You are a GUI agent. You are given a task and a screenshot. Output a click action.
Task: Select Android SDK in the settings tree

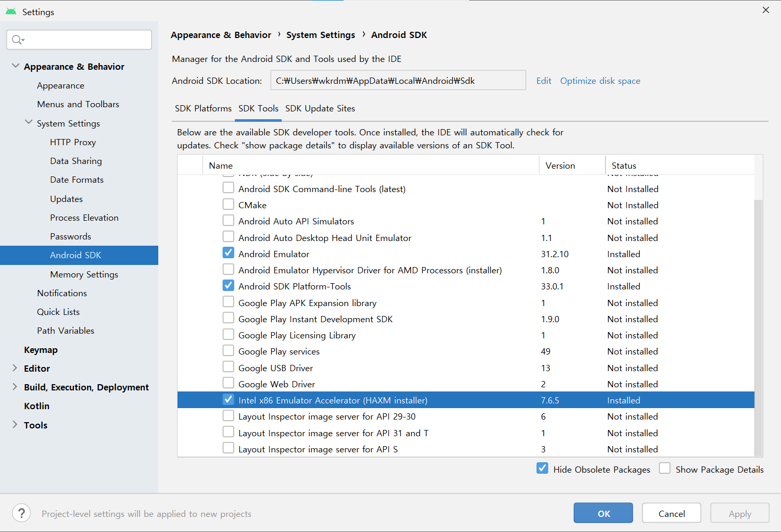click(x=79, y=255)
